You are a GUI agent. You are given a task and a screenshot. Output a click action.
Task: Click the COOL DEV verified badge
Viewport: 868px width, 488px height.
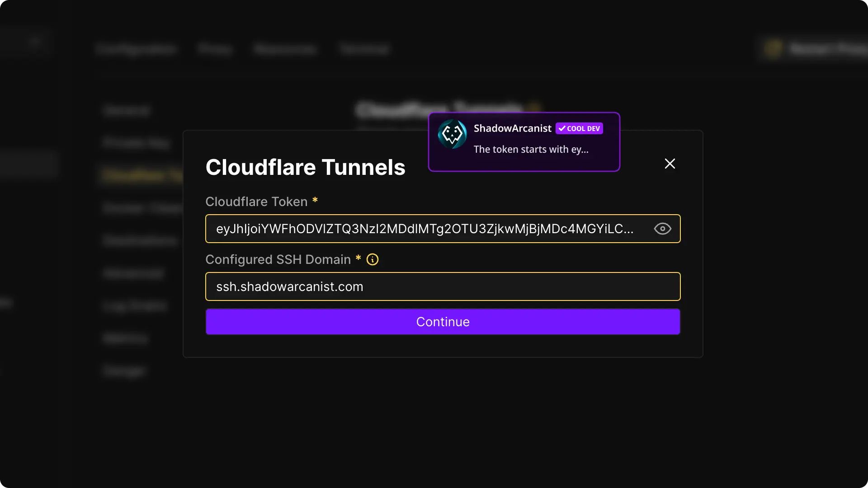(579, 128)
